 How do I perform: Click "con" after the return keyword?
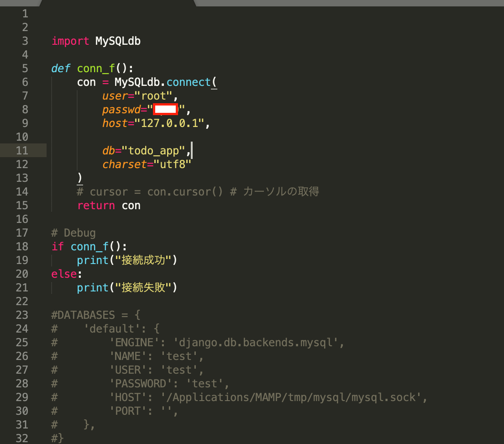[131, 206]
